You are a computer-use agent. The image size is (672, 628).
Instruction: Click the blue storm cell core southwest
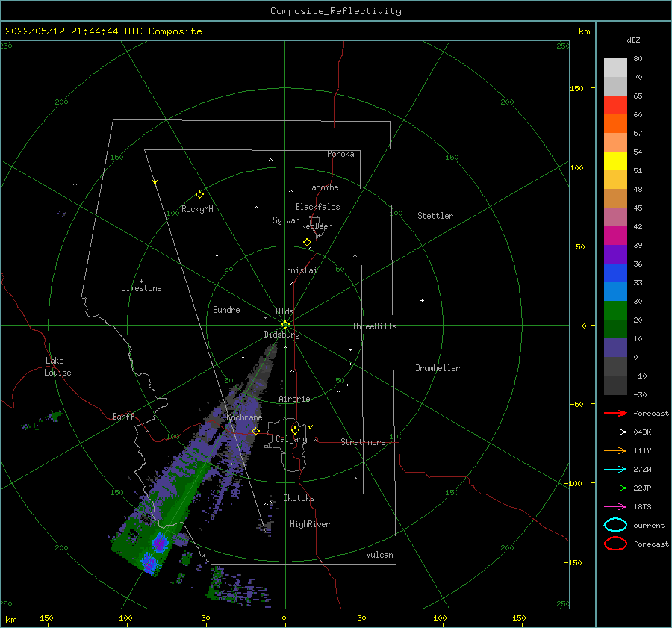coord(160,543)
